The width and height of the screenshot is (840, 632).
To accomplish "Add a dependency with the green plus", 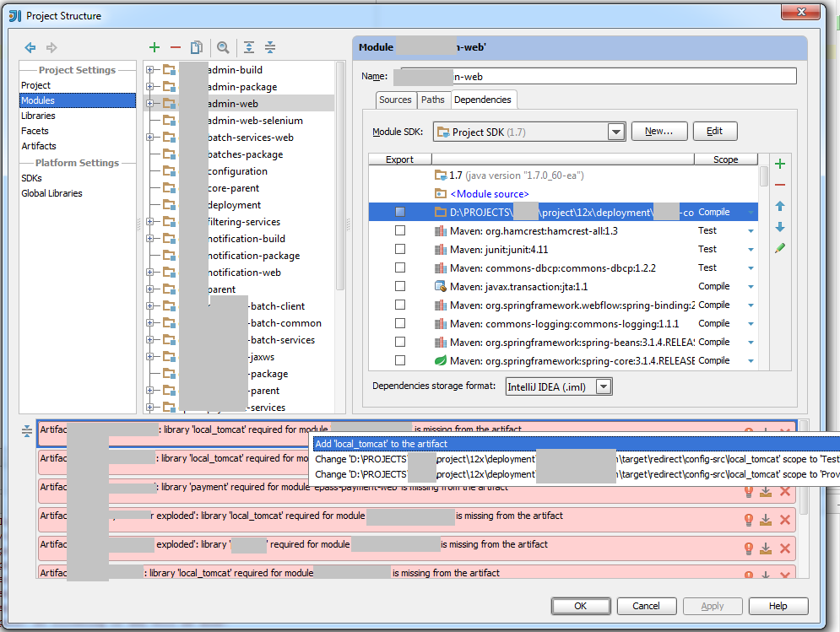I will click(x=780, y=164).
